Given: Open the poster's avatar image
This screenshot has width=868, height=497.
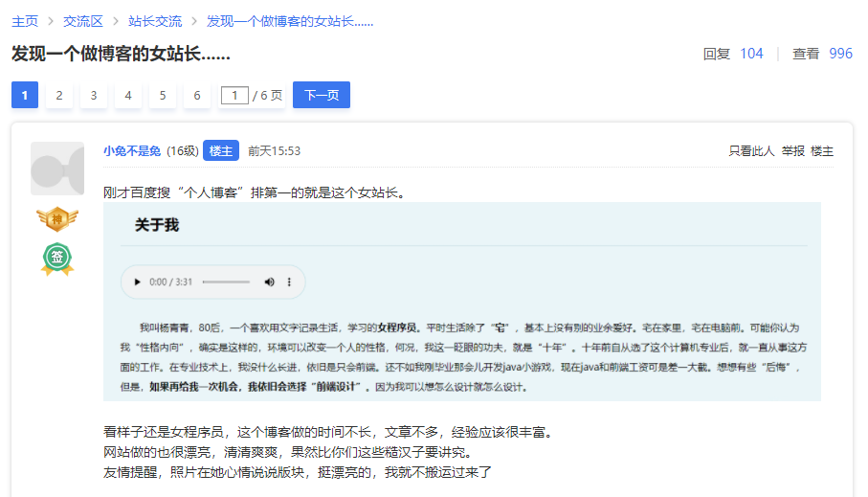Looking at the screenshot, I should pos(57,169).
